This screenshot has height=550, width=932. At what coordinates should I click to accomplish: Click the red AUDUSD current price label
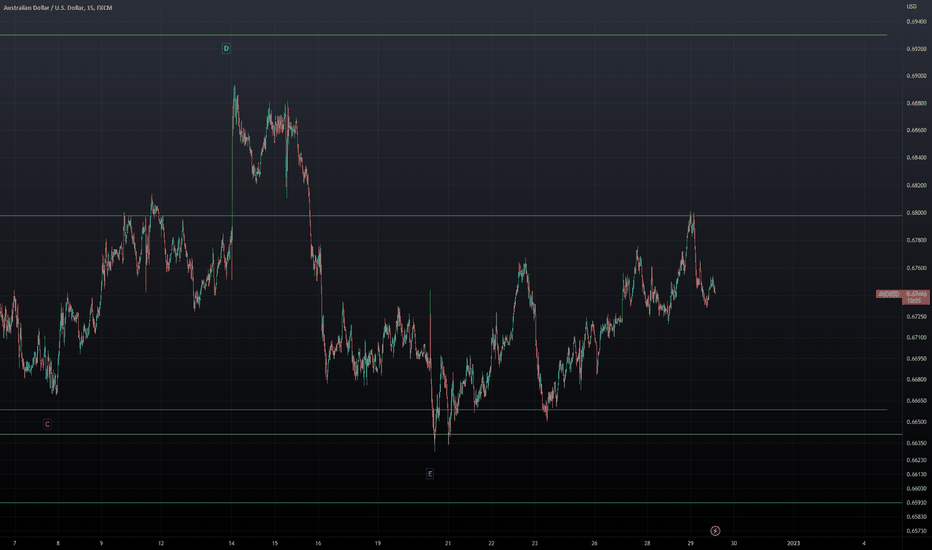(903, 297)
